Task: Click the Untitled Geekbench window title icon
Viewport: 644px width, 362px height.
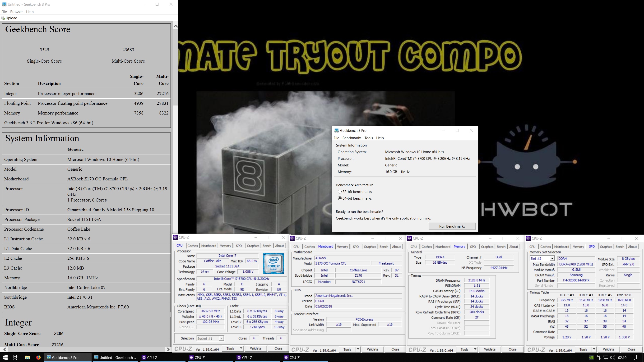Action: (4, 4)
